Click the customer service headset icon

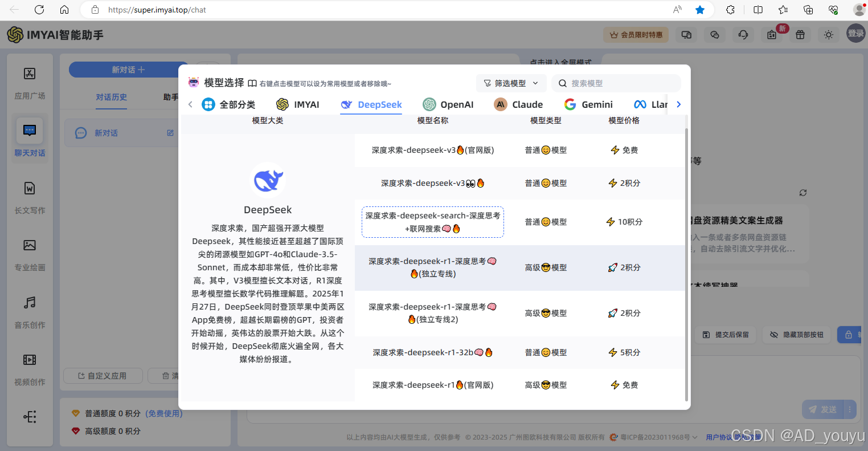(743, 35)
